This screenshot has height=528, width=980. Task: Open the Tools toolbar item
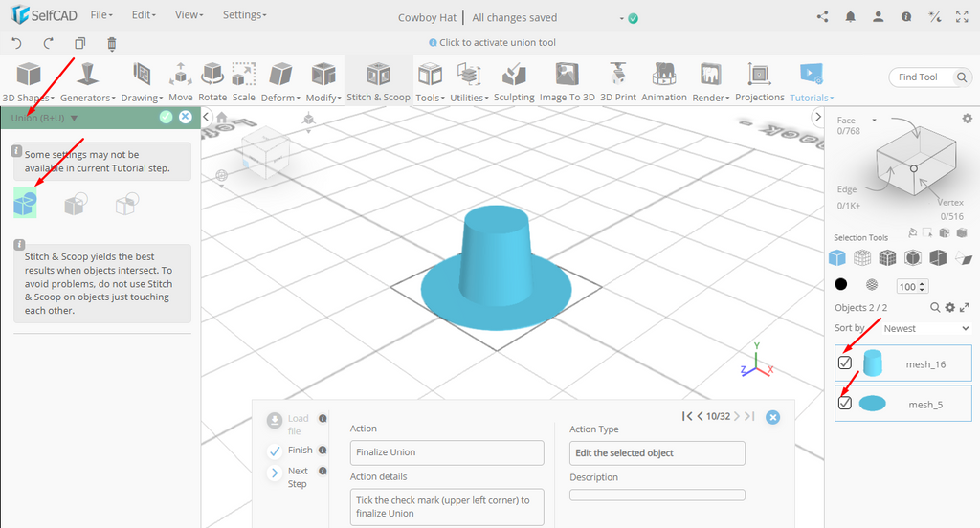(x=430, y=82)
